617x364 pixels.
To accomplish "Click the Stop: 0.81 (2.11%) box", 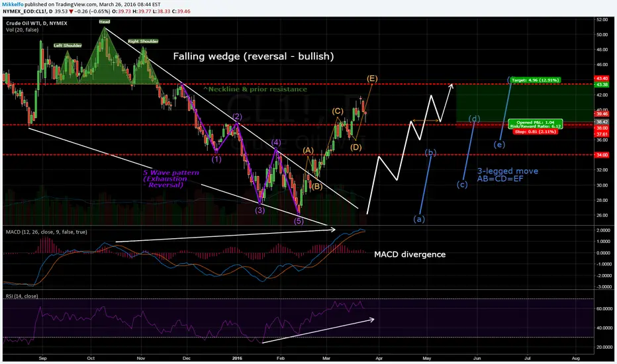I will coord(535,132).
